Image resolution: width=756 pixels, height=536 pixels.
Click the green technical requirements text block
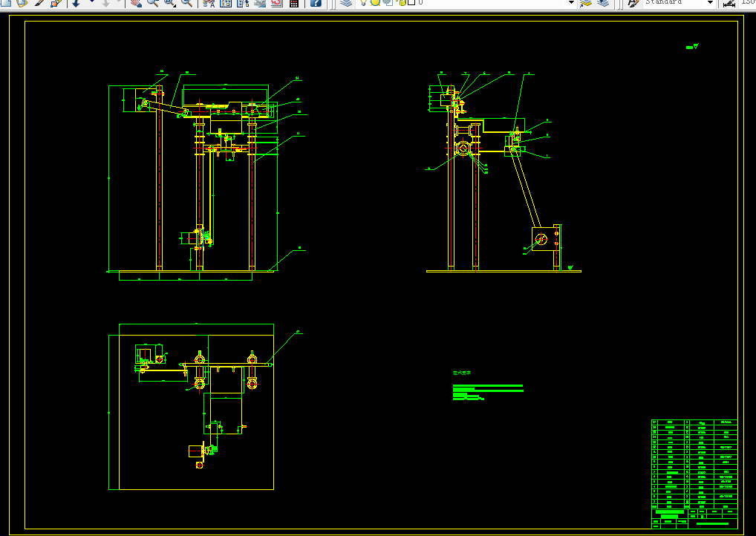(x=488, y=387)
